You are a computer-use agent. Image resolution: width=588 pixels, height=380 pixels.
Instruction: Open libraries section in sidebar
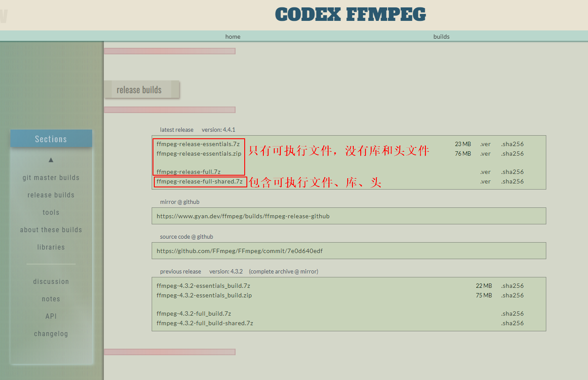51,247
